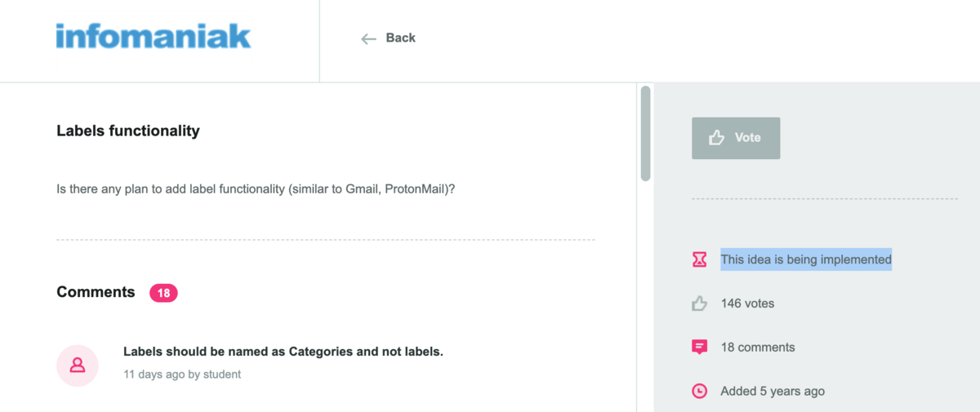Click the back arrow icon
The width and height of the screenshot is (980, 412).
click(x=368, y=38)
